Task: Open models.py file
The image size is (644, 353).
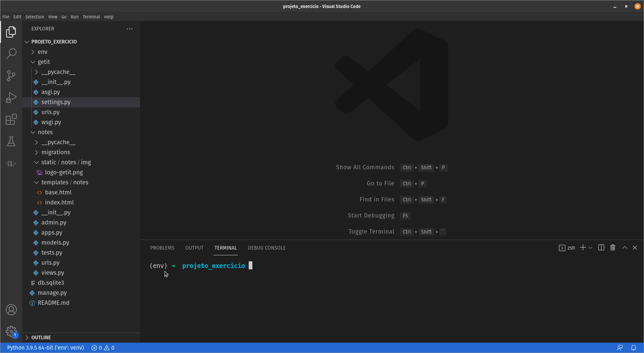Action: tap(81, 243)
